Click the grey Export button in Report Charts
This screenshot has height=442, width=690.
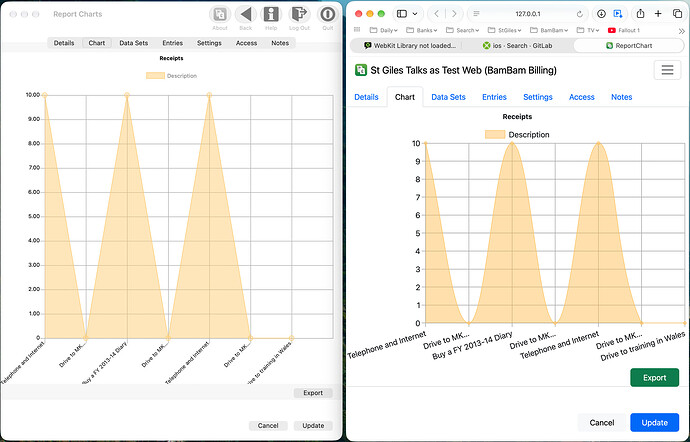[313, 393]
